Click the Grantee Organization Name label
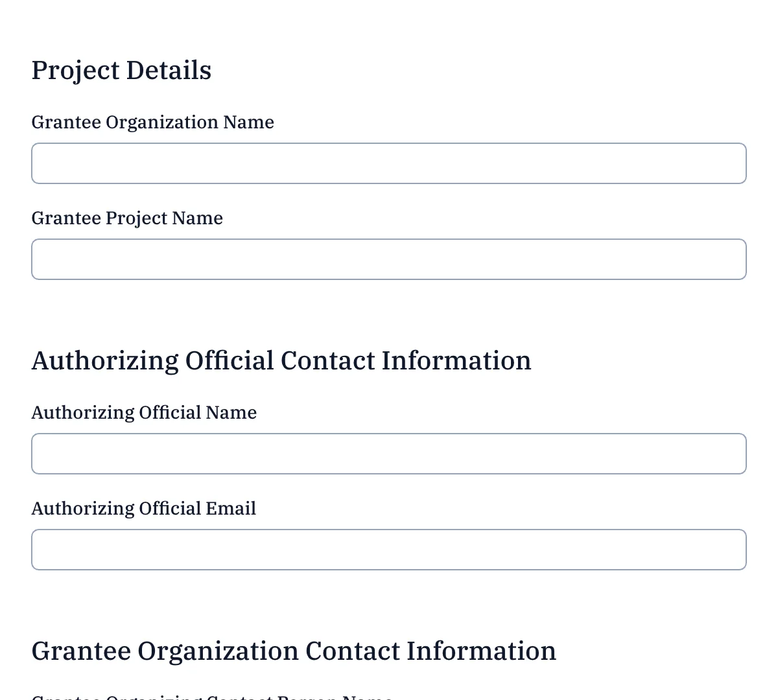 point(152,122)
